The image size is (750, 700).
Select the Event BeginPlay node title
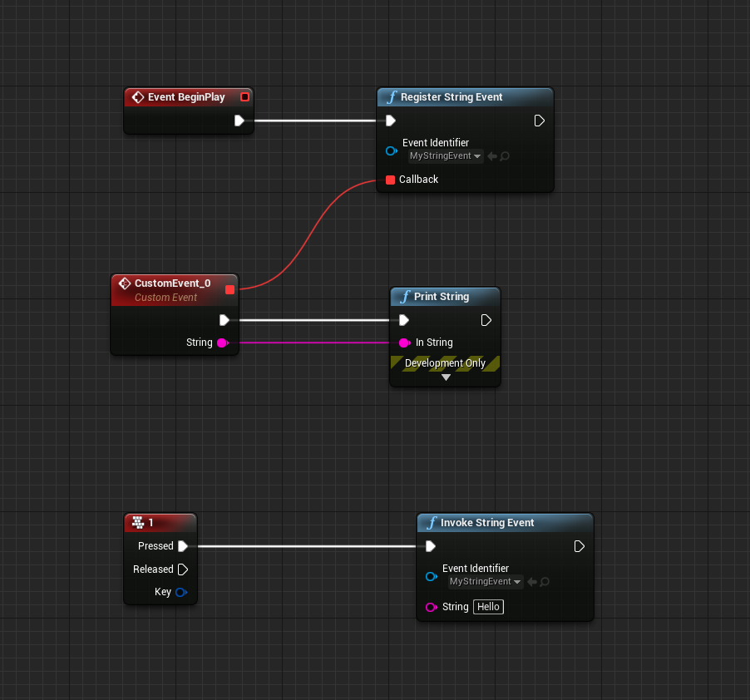186,97
